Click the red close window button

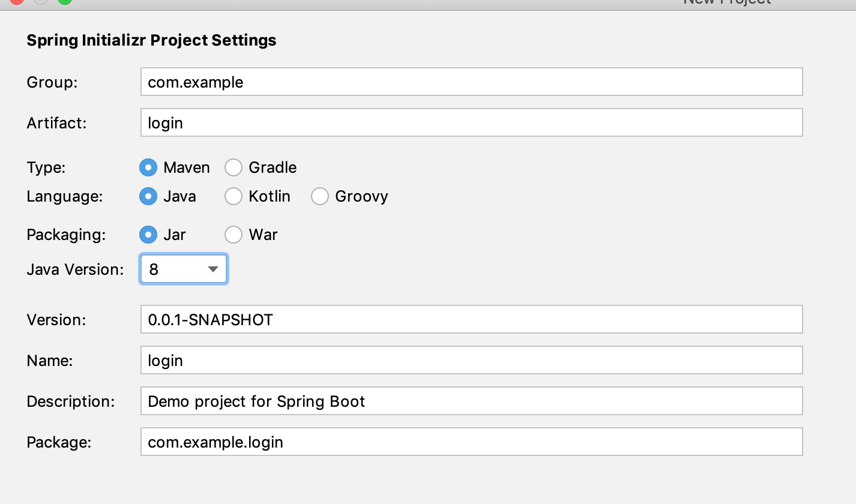coord(16,1)
